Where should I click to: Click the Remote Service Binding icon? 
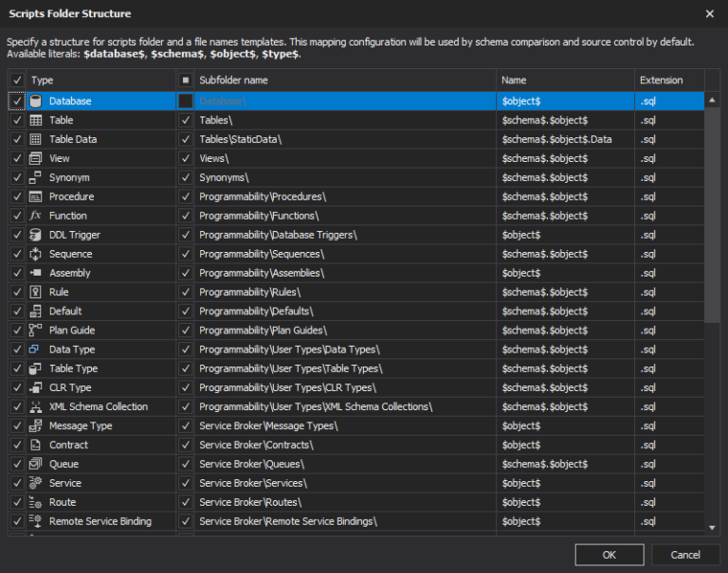point(36,521)
